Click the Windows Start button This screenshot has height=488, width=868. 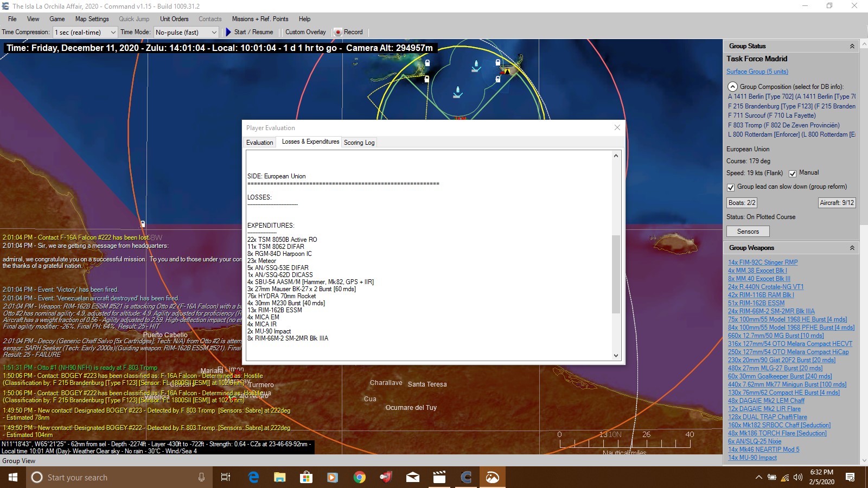click(13, 477)
